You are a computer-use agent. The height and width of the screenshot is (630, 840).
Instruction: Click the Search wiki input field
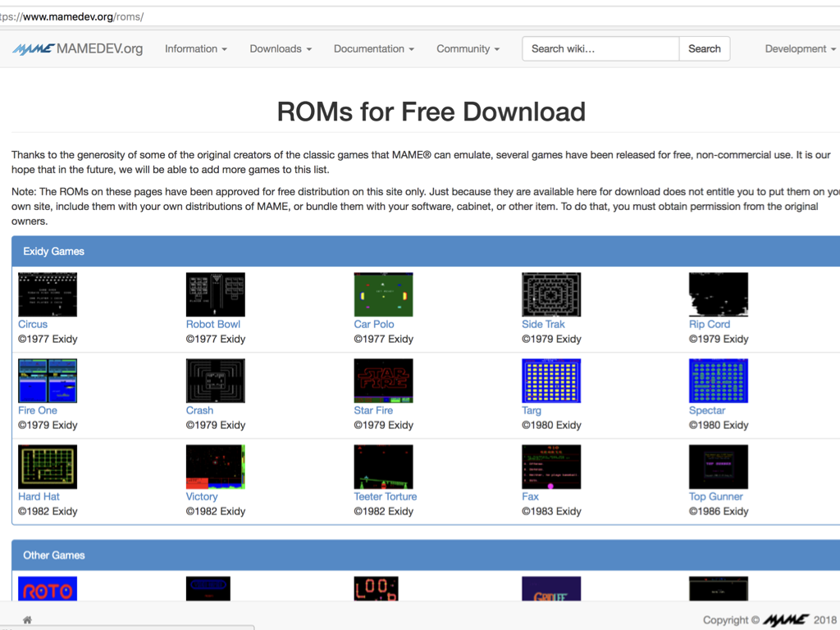(600, 48)
